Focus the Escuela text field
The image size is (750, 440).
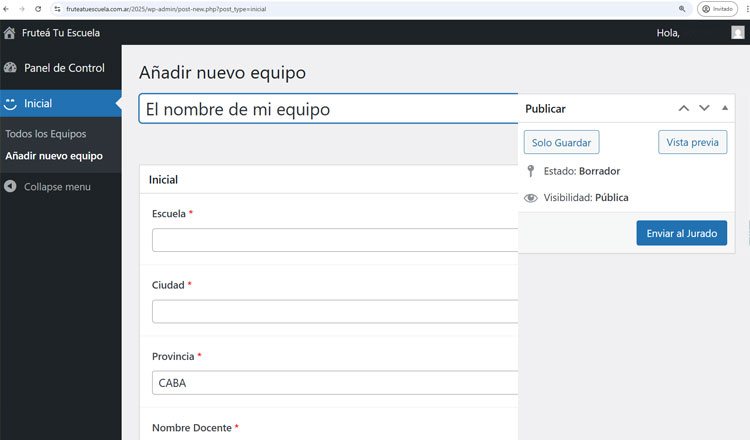[335, 240]
